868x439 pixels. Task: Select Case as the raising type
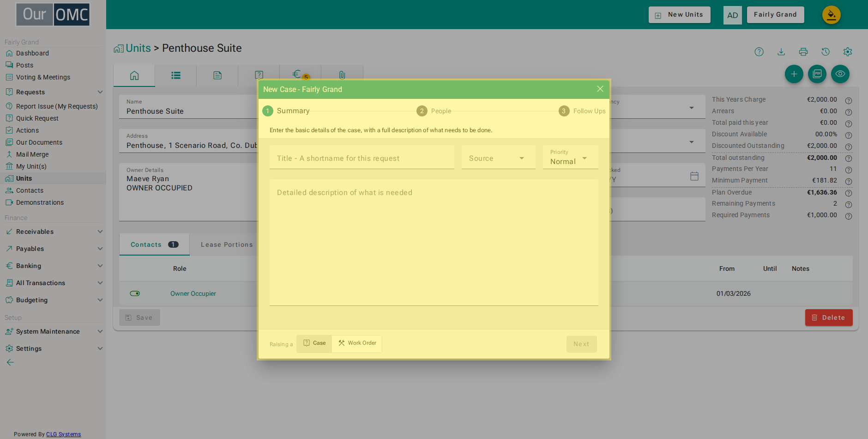pos(314,343)
